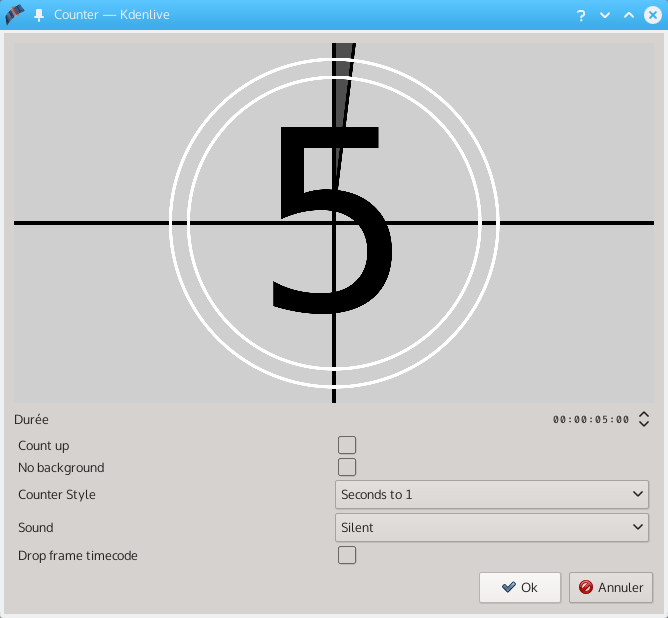668x618 pixels.
Task: Close the dialog with the blue X
Action: [652, 15]
